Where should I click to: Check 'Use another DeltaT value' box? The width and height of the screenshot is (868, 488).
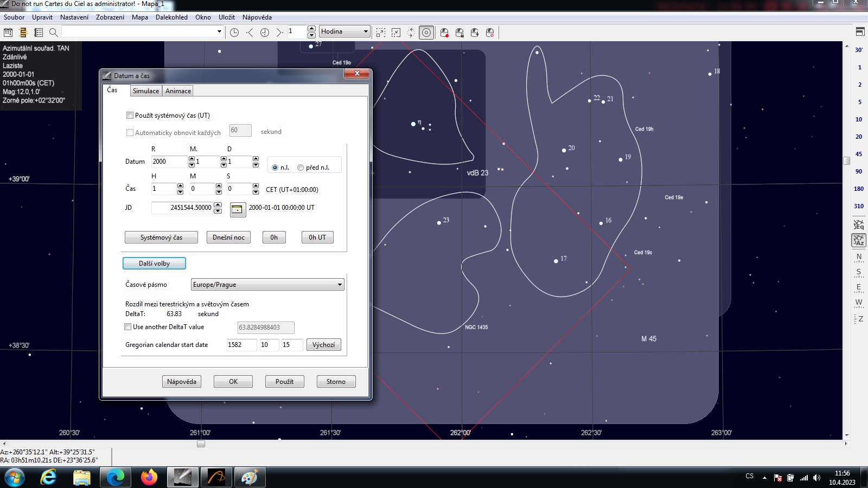click(128, 327)
